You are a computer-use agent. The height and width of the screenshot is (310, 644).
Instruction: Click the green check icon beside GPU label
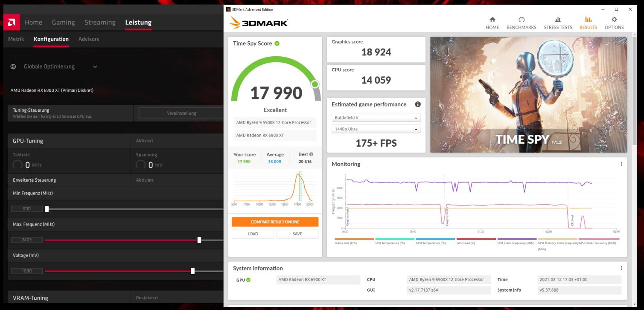[x=248, y=280]
